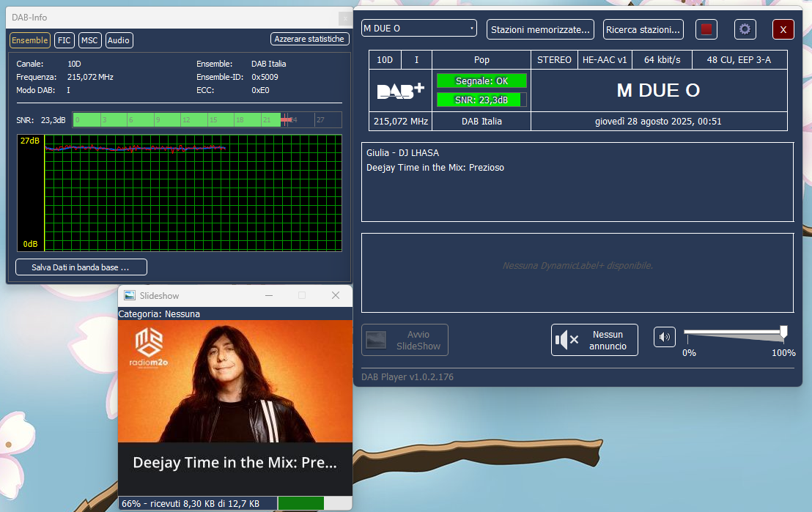812x512 pixels.
Task: Click the ECC value 0xE0
Action: 260,90
